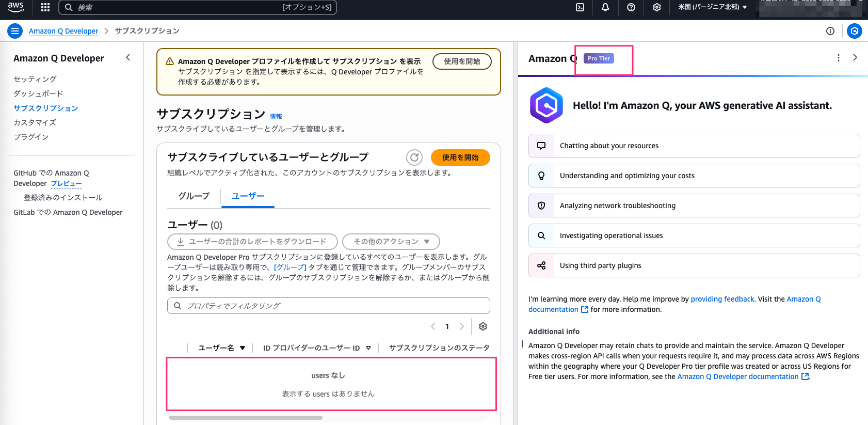The width and height of the screenshot is (868, 425).
Task: Open the region selector dropdown
Action: pos(713,7)
